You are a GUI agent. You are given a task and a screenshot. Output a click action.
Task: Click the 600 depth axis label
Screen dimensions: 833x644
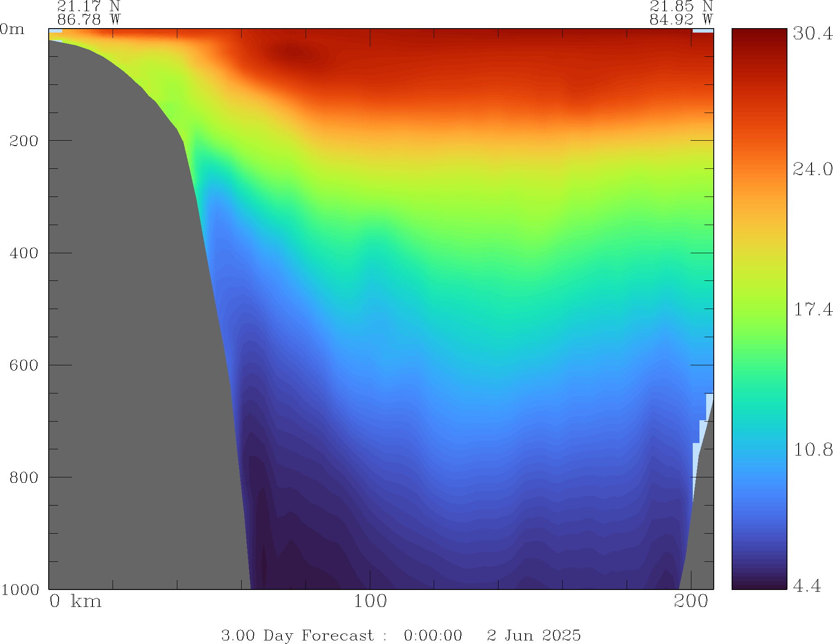[x=24, y=365]
